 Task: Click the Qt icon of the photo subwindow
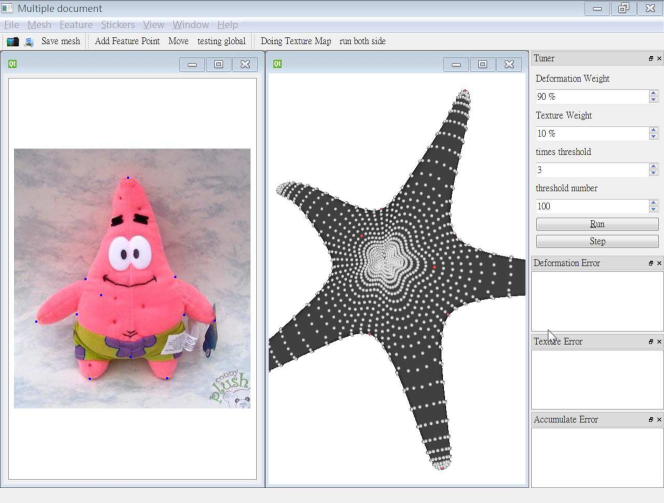[12, 64]
